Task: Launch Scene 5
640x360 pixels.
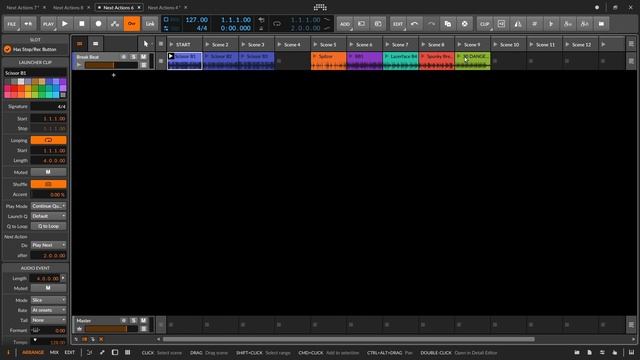Action: [x=316, y=44]
